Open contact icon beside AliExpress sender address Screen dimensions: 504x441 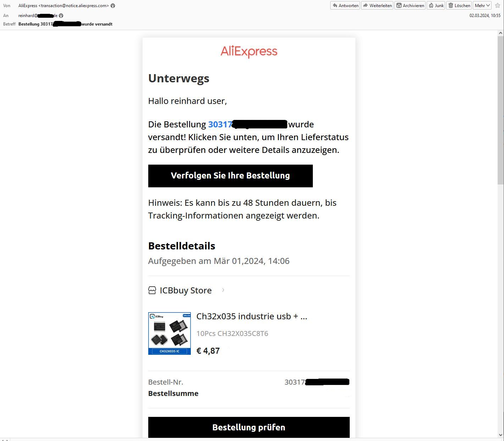click(x=113, y=6)
